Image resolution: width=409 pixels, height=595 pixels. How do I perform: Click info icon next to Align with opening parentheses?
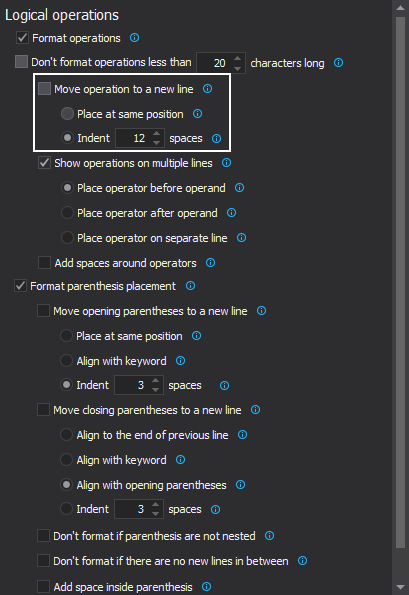(x=241, y=485)
